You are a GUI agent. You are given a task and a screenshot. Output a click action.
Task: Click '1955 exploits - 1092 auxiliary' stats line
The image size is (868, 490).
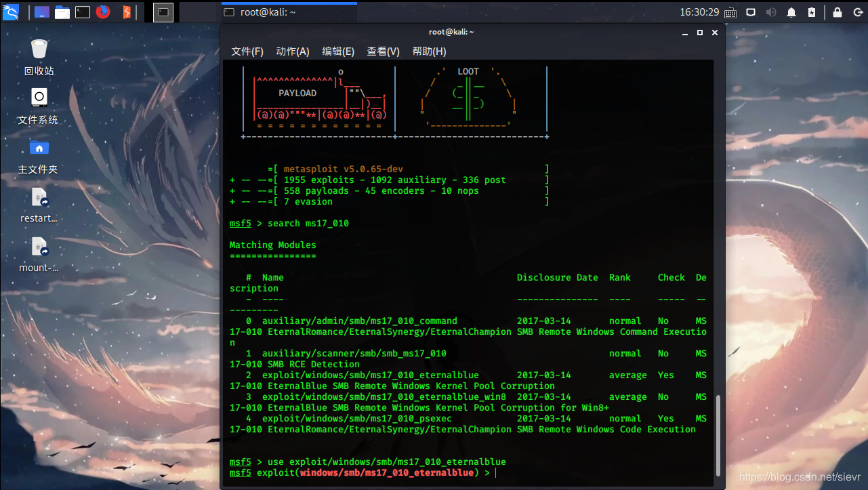(x=395, y=180)
